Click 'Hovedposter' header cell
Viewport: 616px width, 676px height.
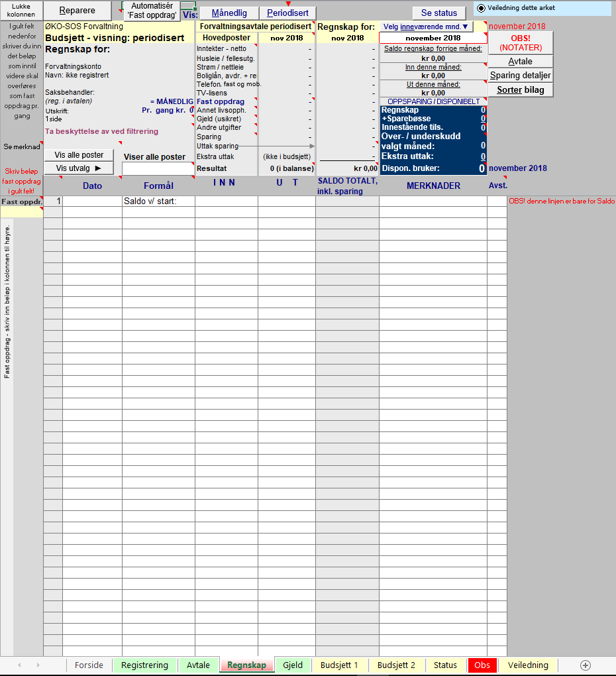click(226, 38)
